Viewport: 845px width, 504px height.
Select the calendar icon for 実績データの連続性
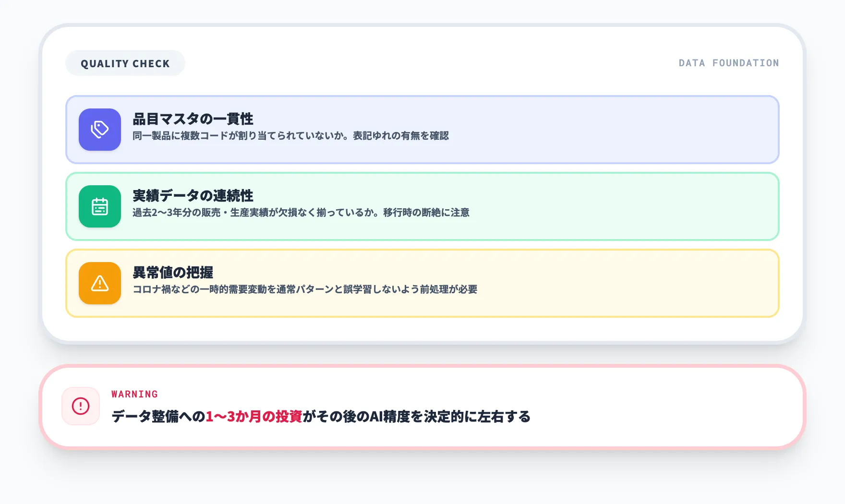[99, 206]
